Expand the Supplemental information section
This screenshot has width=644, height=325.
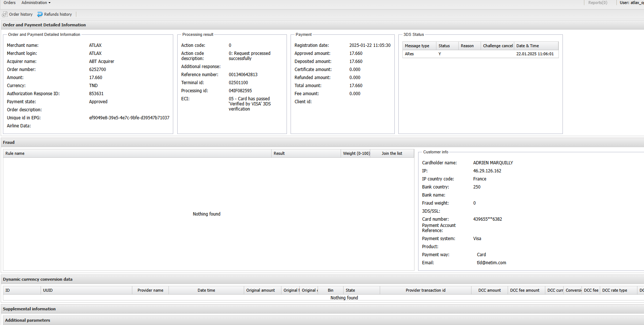29,309
